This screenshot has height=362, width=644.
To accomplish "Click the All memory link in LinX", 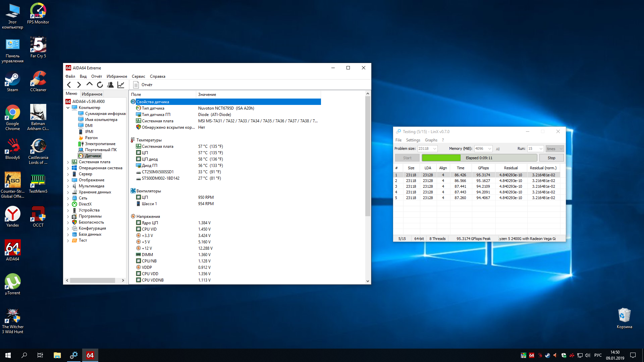I will coord(498,149).
